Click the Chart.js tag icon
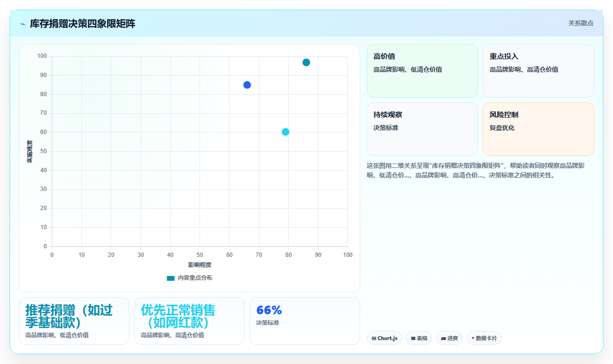Screen dimensions: 613x364 coord(374,339)
